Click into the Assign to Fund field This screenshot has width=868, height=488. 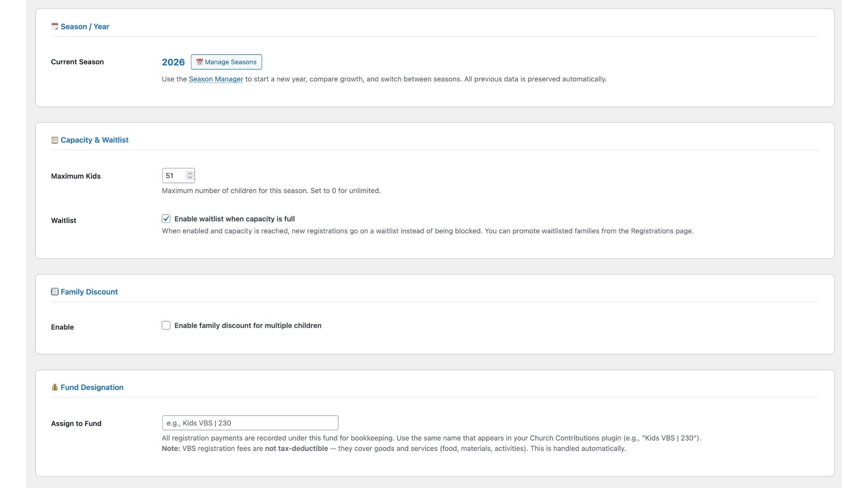click(x=250, y=423)
